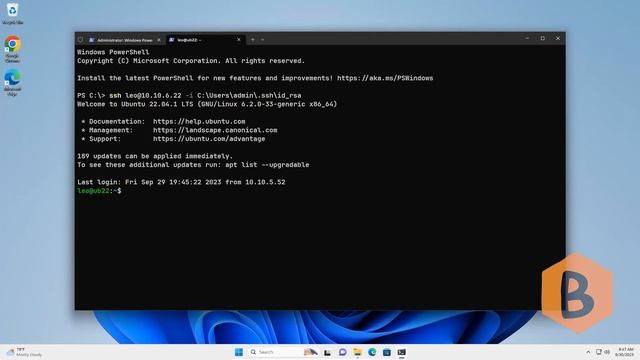Open Task View in the taskbar
This screenshot has width=640, height=360.
click(327, 352)
